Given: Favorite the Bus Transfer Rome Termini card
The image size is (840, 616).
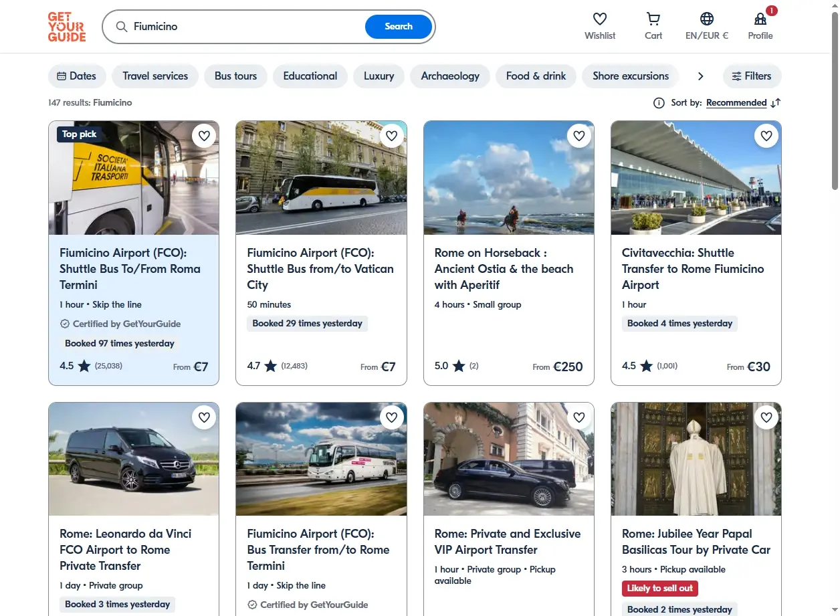Looking at the screenshot, I should point(392,417).
